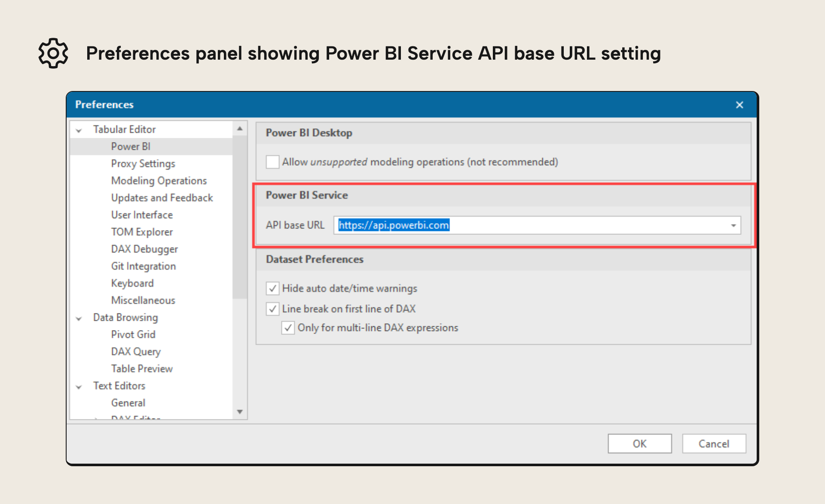Select the Tabular Editor category label
Viewport: 825px width, 504px height.
click(x=124, y=129)
